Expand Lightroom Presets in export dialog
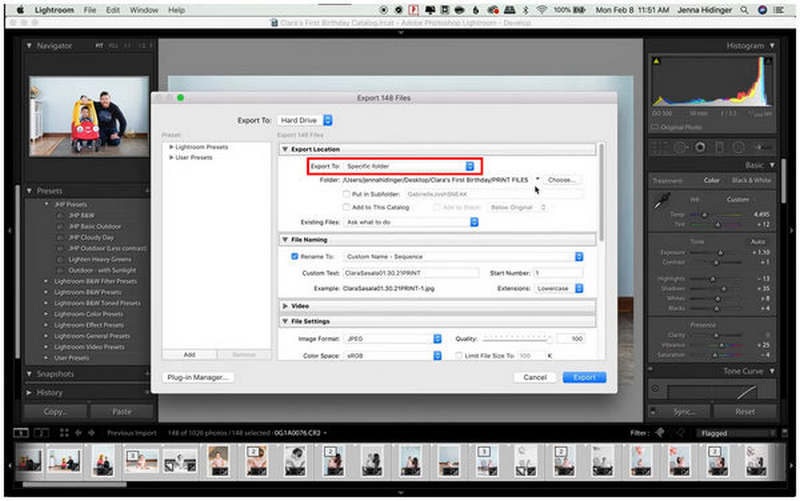 pos(171,147)
